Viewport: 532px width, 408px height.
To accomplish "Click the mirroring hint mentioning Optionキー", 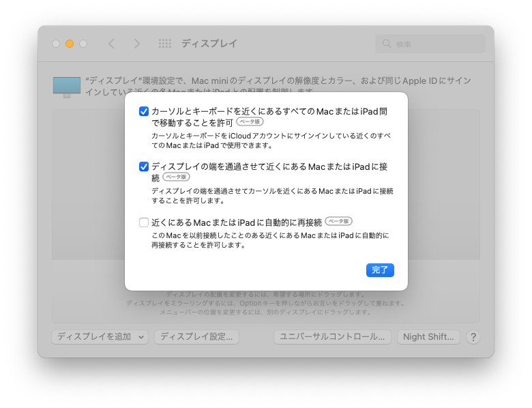I will click(x=265, y=303).
